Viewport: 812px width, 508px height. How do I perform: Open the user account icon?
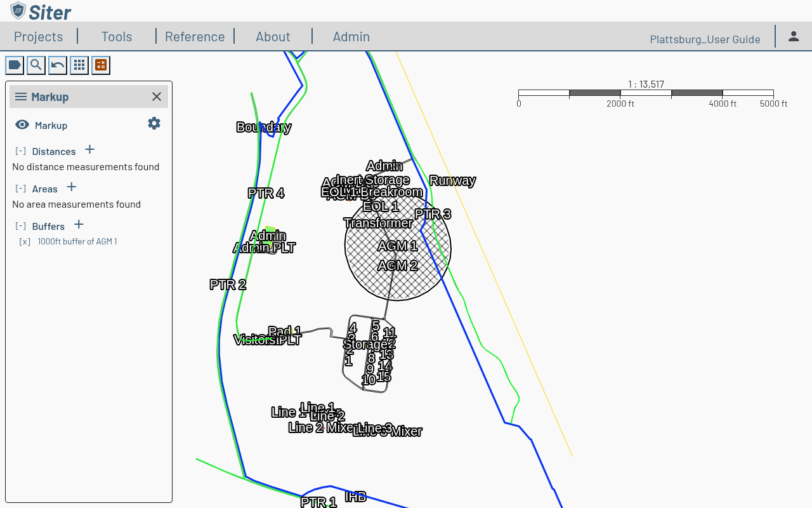tap(794, 36)
